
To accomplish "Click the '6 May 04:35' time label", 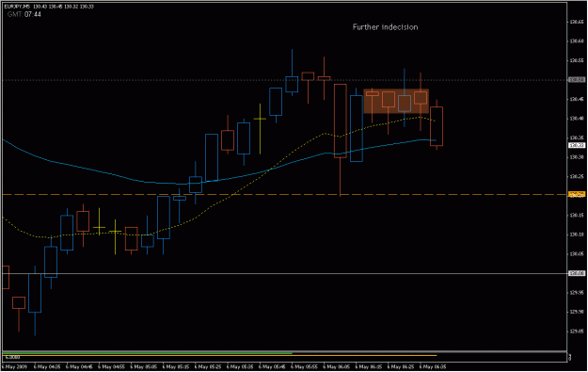I will [x=47, y=366].
